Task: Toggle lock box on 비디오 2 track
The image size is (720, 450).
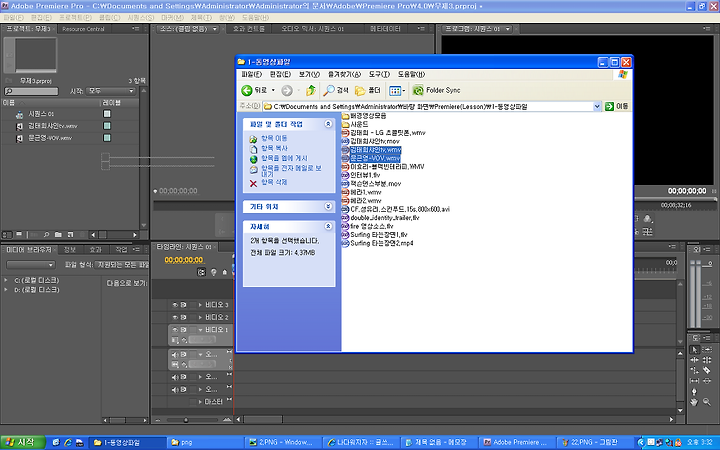Action: tap(193, 317)
